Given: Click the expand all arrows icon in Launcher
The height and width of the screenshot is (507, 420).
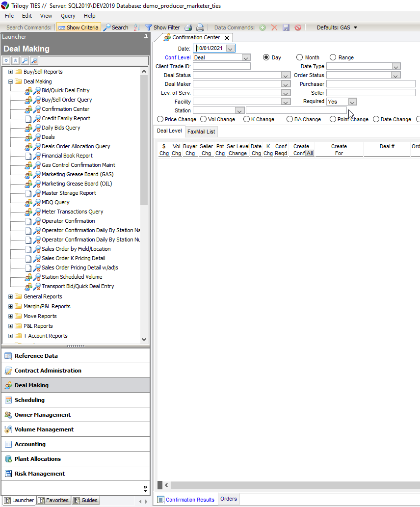Looking at the screenshot, I should (x=6, y=60).
